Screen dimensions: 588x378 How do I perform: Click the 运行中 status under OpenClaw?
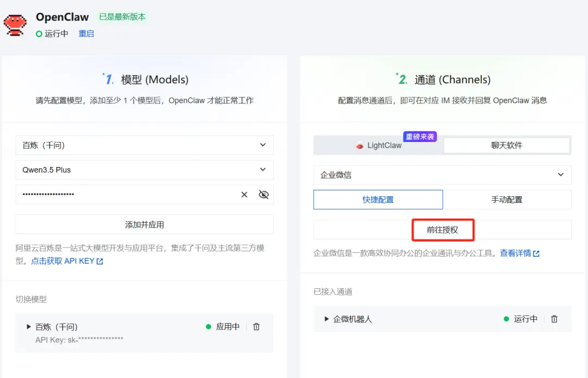click(52, 34)
